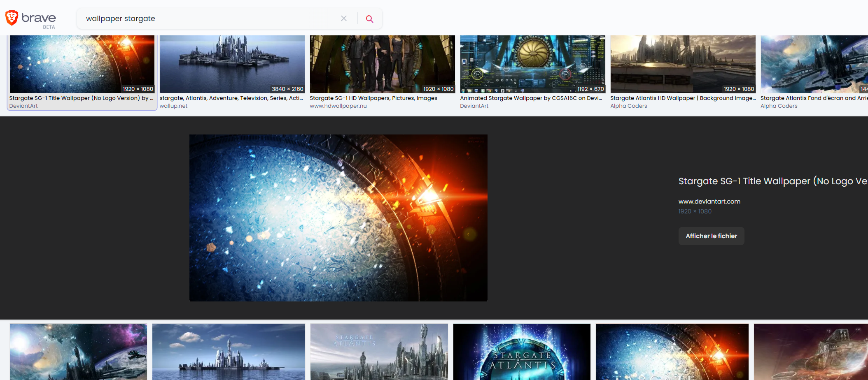This screenshot has height=380, width=868.
Task: Click the 'Stargate Atlantis HD Wallpaper | Background Image' title
Action: pos(683,98)
